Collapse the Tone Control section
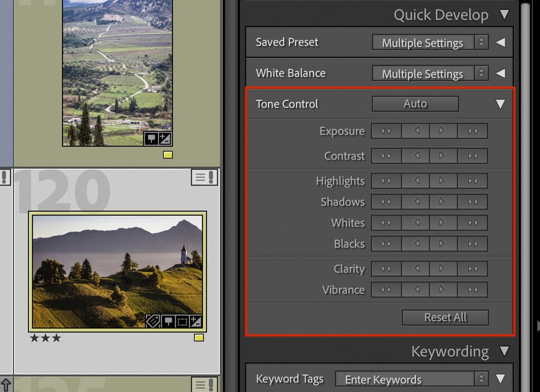 point(500,104)
